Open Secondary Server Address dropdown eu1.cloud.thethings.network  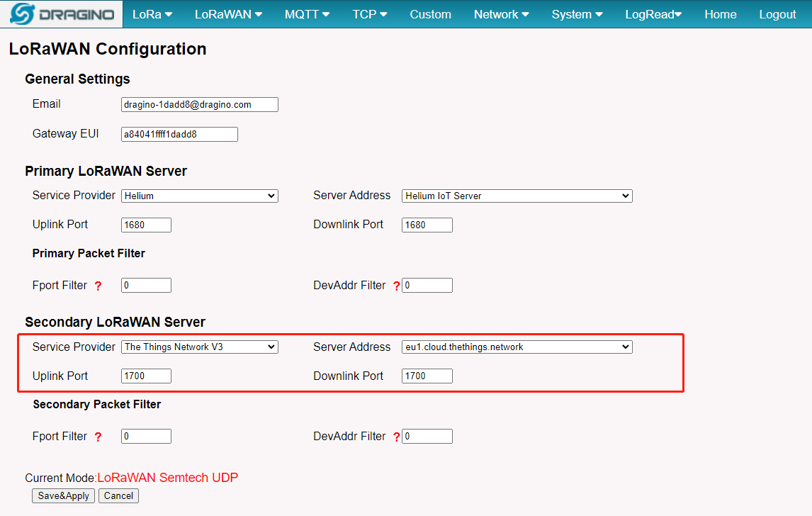pos(517,347)
